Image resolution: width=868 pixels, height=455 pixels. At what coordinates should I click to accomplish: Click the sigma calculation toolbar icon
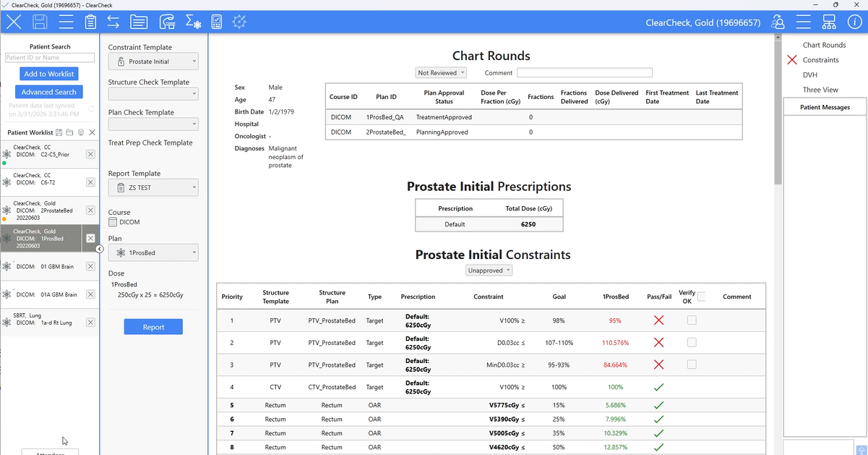tap(193, 22)
